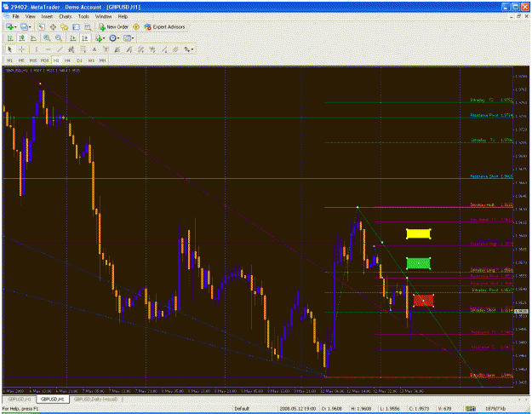Select the Horizontal Line tool
532x414 pixels.
click(x=48, y=49)
